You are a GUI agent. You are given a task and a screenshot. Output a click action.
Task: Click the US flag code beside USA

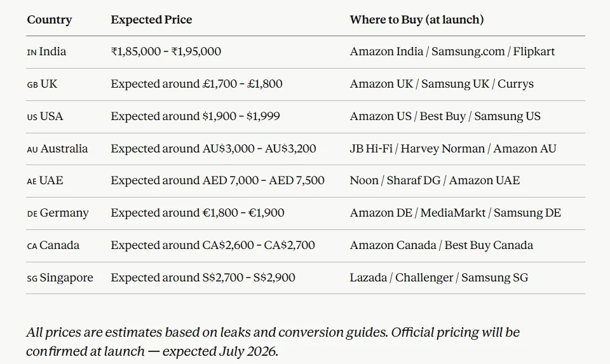pos(32,117)
